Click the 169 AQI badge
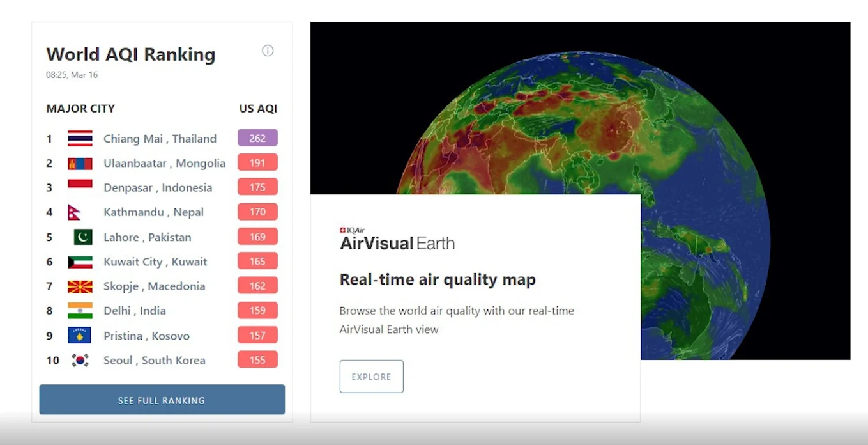868x445 pixels. (257, 237)
